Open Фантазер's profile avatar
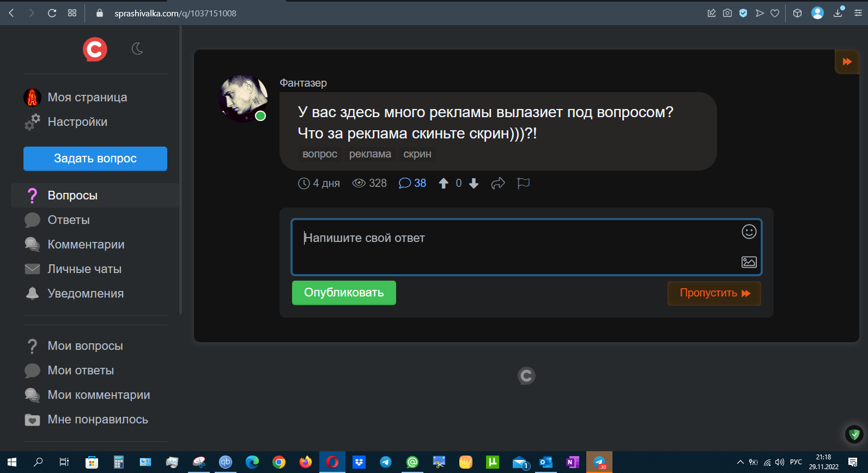The height and width of the screenshot is (473, 868). (243, 98)
